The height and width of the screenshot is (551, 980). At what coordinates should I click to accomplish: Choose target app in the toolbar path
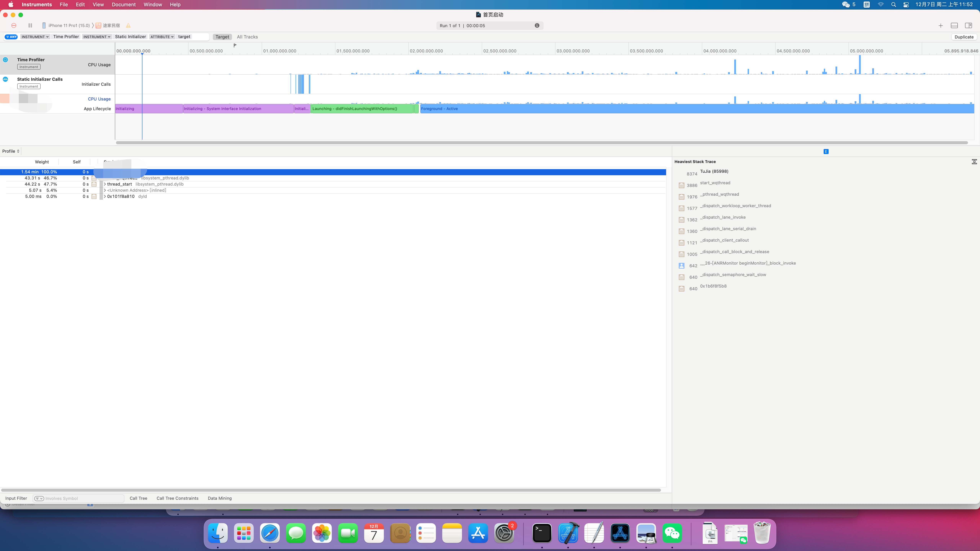click(x=108, y=25)
